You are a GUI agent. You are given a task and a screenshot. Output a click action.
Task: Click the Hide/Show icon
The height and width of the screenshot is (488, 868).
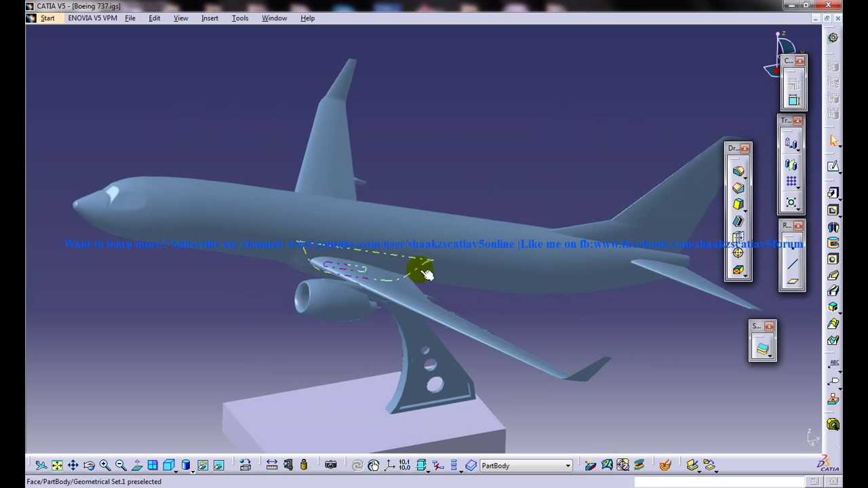coord(203,466)
